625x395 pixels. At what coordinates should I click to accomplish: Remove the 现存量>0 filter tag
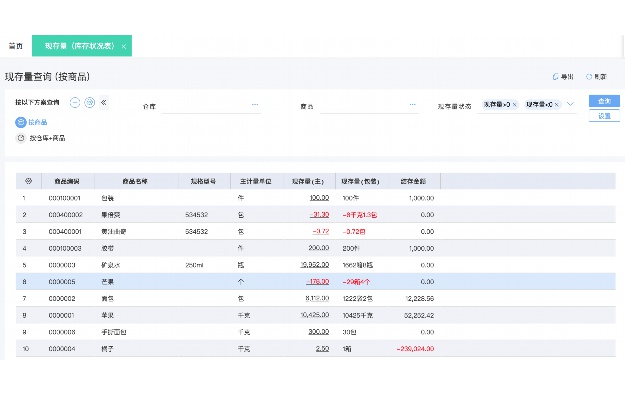pos(515,105)
